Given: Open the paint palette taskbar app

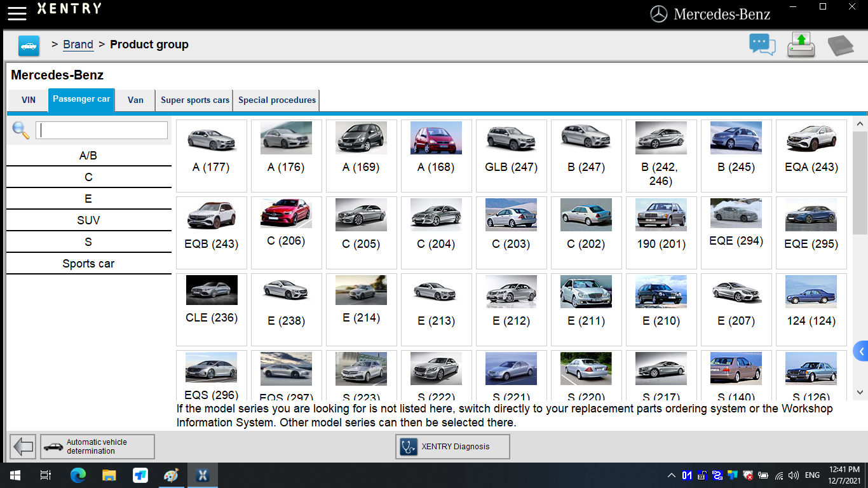Looking at the screenshot, I should click(172, 475).
